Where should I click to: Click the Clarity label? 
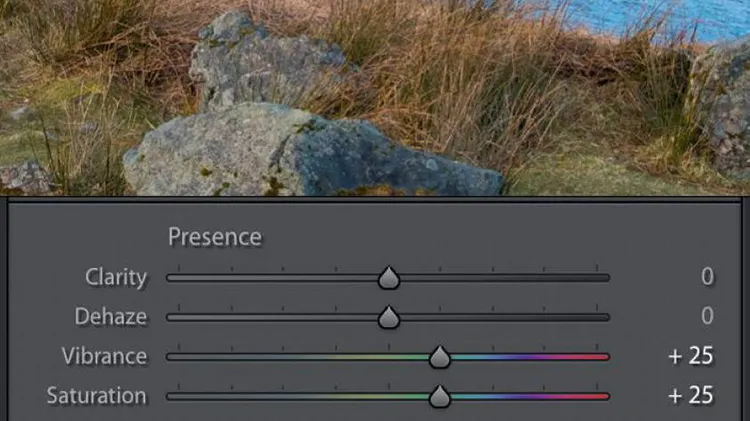(116, 277)
